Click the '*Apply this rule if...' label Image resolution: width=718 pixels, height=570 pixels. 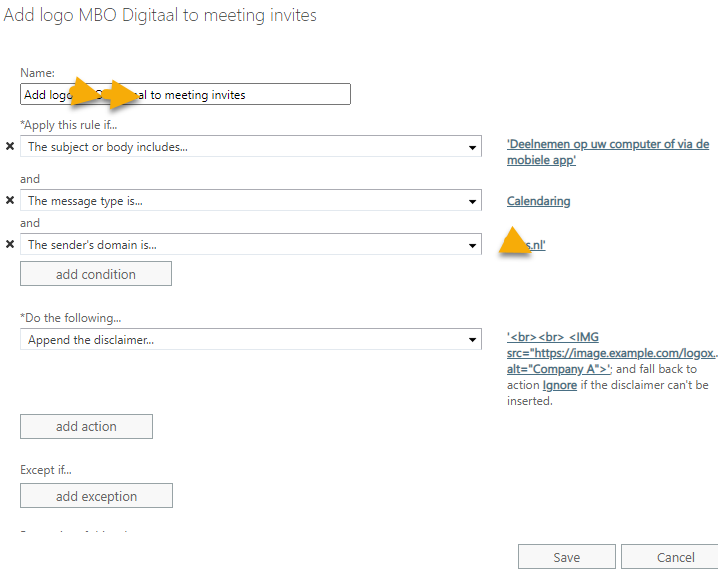click(x=69, y=125)
